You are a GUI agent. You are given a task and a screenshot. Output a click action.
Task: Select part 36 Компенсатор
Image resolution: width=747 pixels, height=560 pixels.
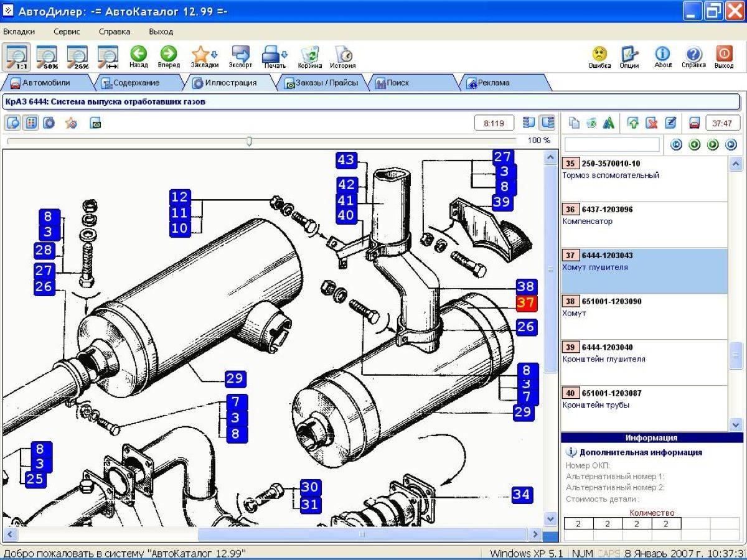click(644, 225)
